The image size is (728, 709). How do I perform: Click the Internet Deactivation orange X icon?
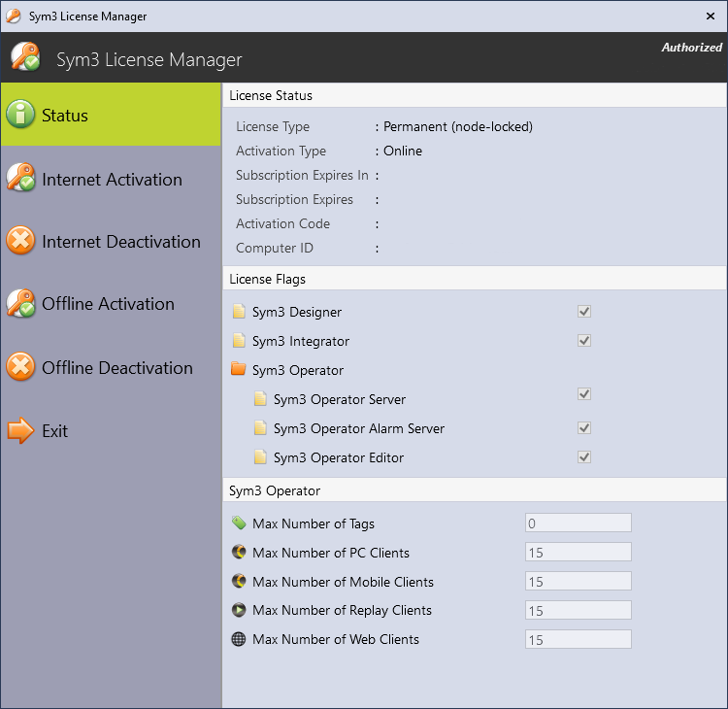[20, 240]
